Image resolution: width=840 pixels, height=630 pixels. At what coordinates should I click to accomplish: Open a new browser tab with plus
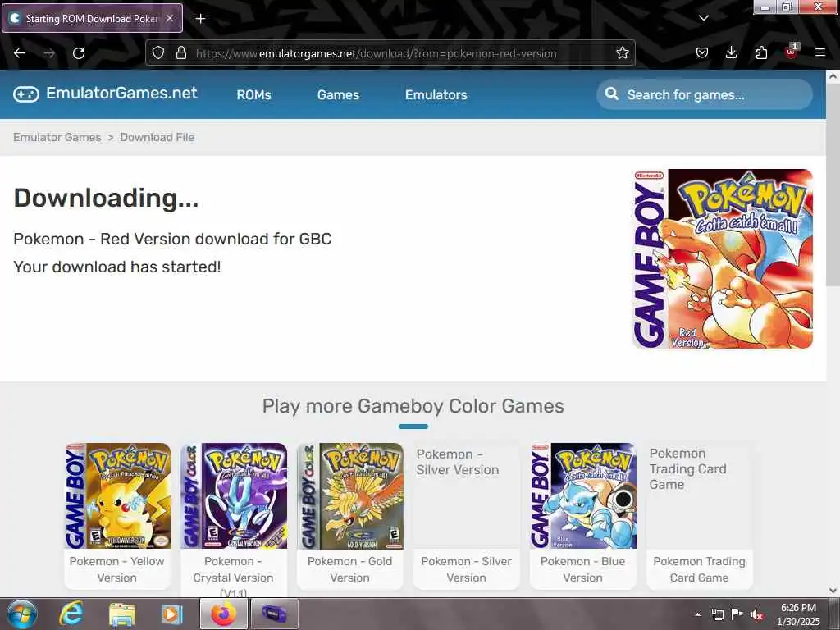[x=200, y=19]
